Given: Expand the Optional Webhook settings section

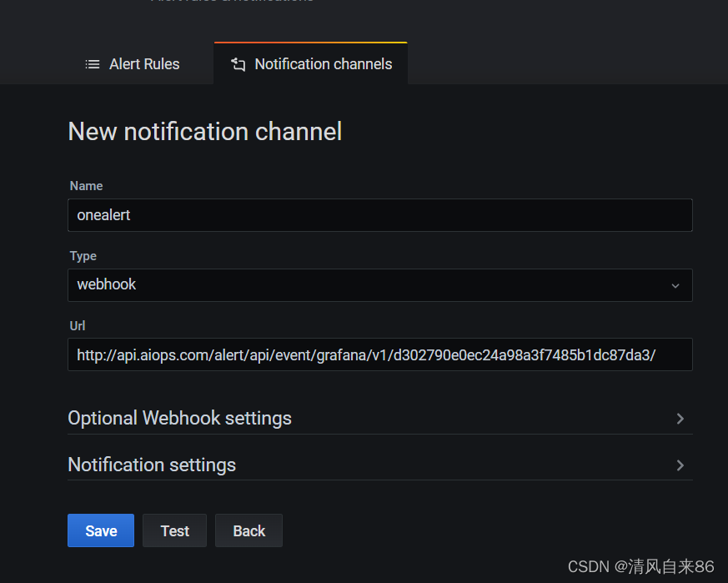Looking at the screenshot, I should (179, 418).
